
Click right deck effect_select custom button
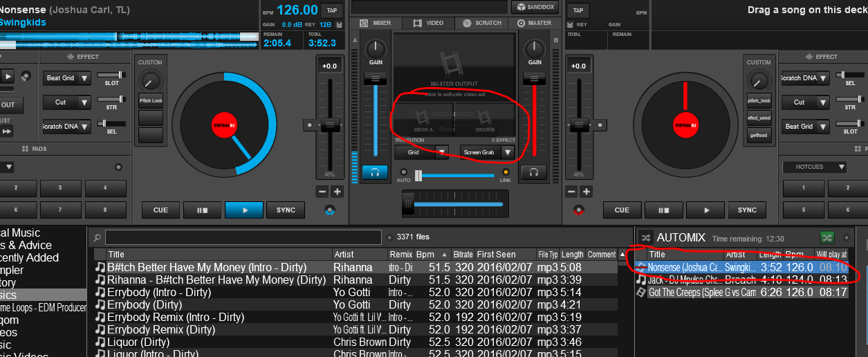coord(759,118)
